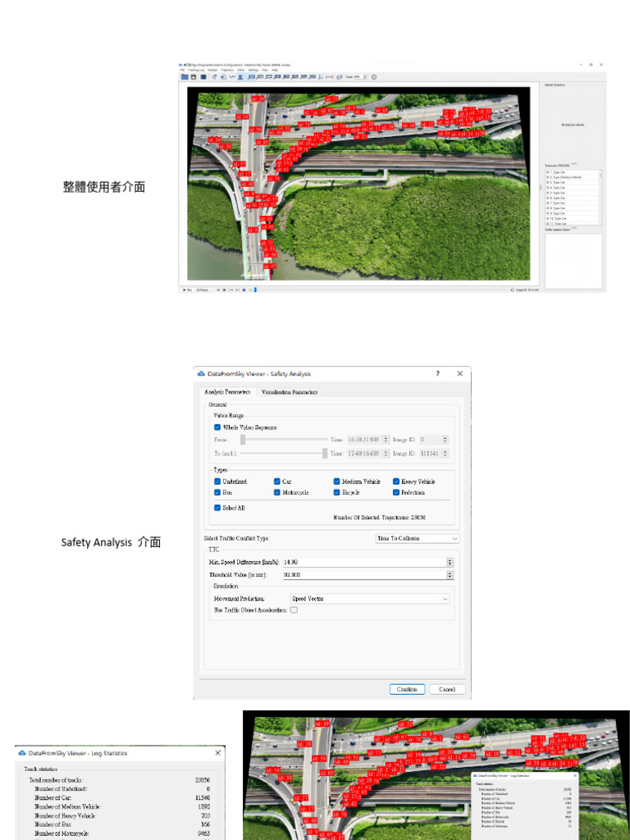The width and height of the screenshot is (630, 840).
Task: Open the N-Frame dropdown below video
Action: pos(204,290)
